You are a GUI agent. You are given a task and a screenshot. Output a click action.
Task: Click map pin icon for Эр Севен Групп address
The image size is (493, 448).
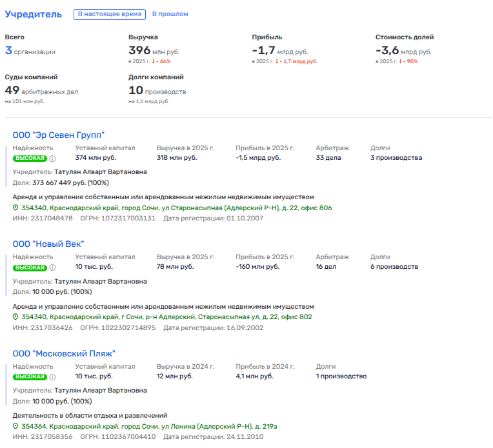pyautogui.click(x=16, y=208)
